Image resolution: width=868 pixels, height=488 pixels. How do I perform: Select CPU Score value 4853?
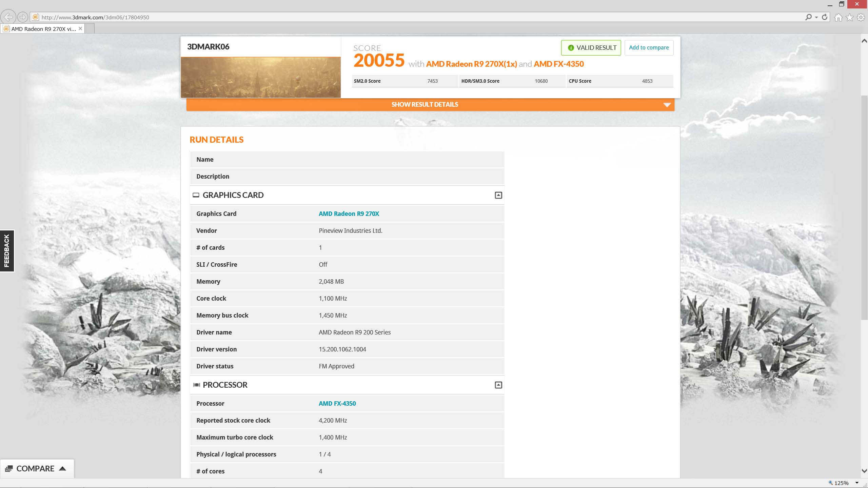pos(647,81)
